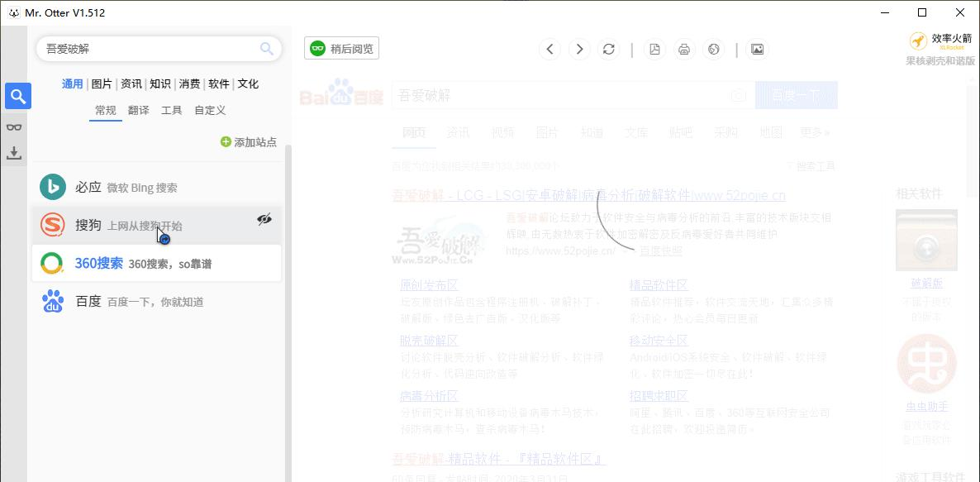Screen dimensions: 980x482
Task: Choose 360搜索 engine row
Action: tap(157, 263)
